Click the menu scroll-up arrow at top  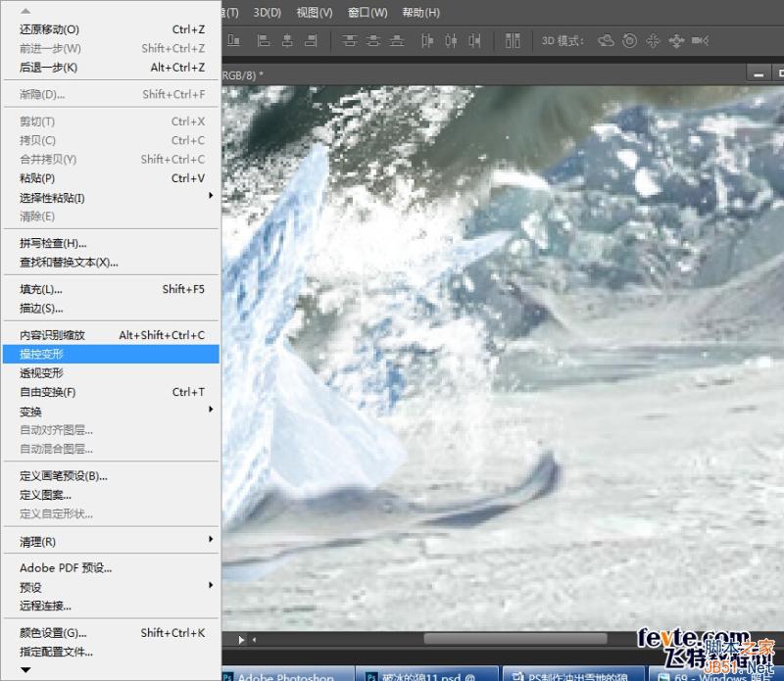point(26,11)
